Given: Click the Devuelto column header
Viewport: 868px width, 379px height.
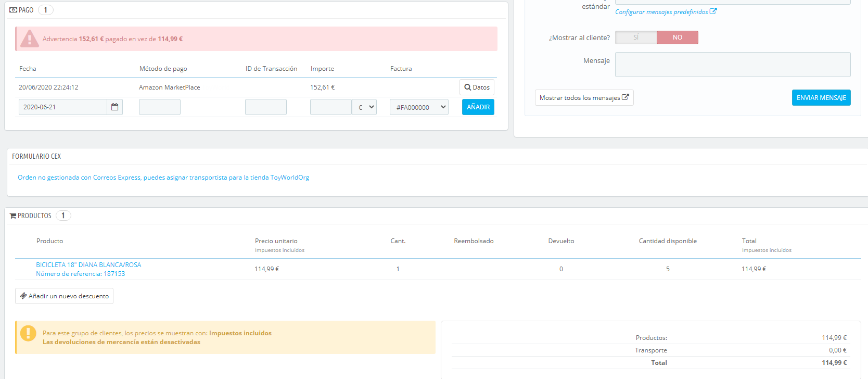Looking at the screenshot, I should pos(561,241).
